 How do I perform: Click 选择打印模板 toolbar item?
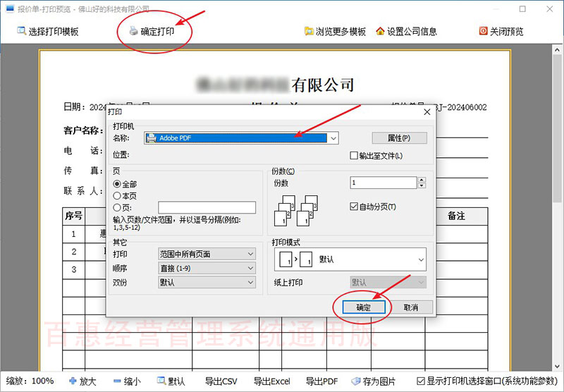[48, 31]
